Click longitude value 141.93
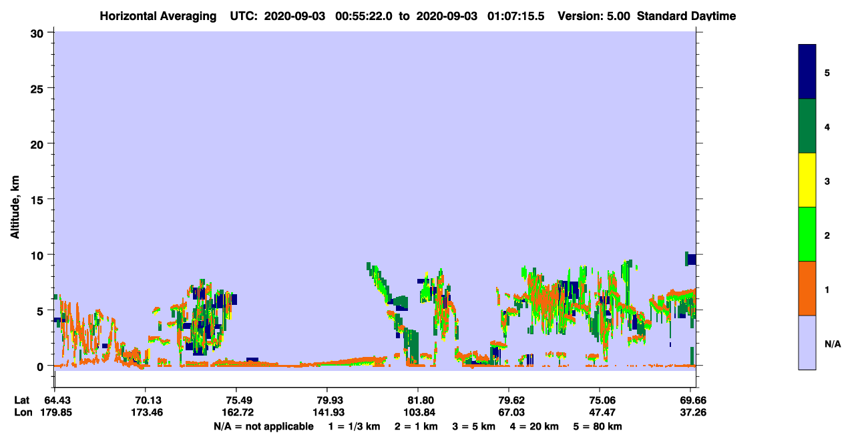868x445 pixels. 327,412
